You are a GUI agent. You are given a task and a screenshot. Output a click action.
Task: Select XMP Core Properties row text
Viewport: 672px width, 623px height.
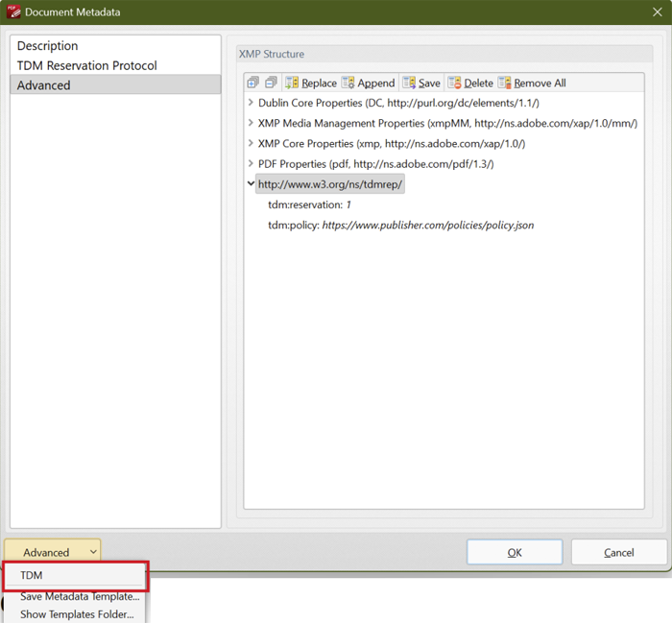pyautogui.click(x=392, y=144)
